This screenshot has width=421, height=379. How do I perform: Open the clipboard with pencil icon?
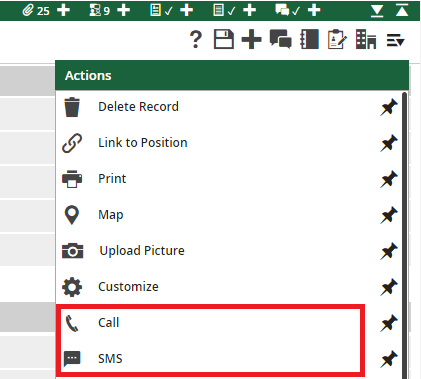click(x=337, y=39)
